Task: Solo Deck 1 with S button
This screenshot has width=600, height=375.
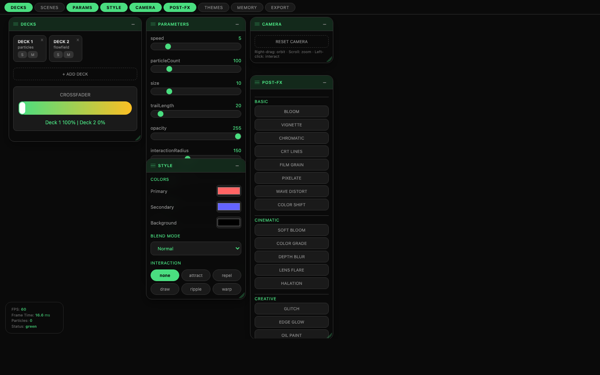Action: (22, 55)
